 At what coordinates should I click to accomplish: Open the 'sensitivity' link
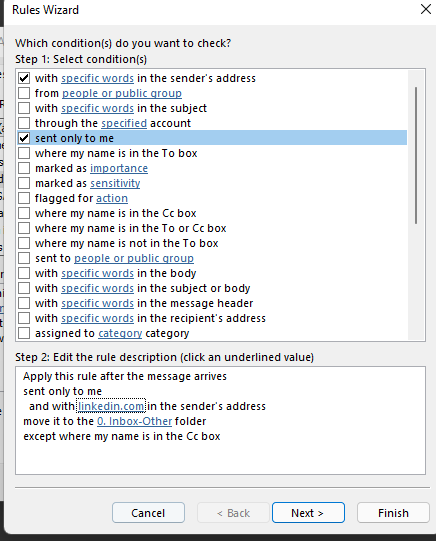point(115,183)
